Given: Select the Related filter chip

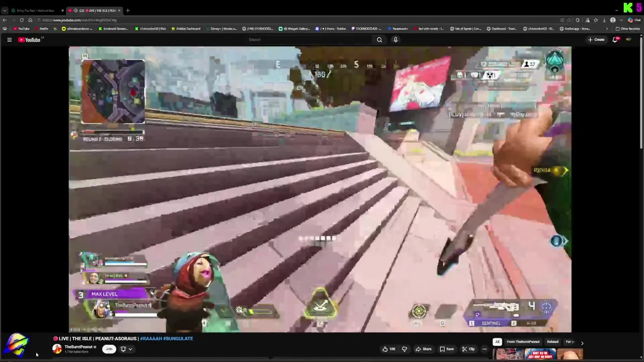Looking at the screenshot, I should point(552,342).
